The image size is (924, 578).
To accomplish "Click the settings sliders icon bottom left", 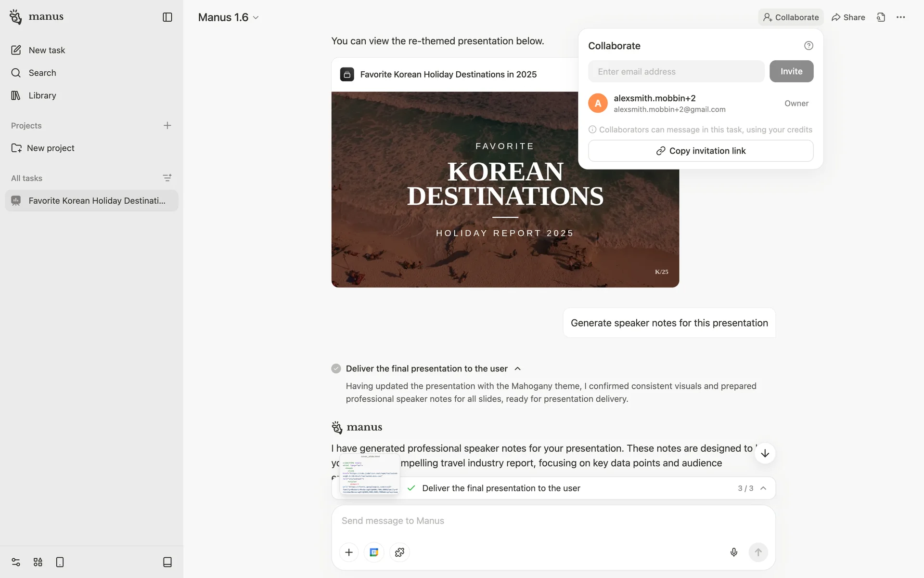I will coord(16,562).
